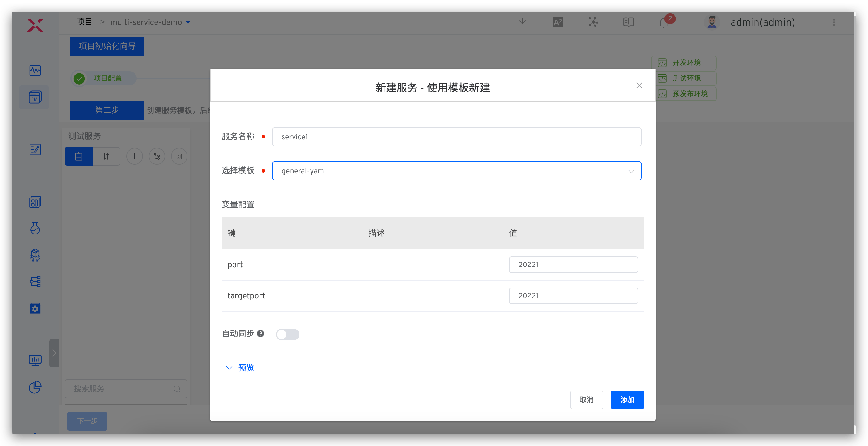Expand the collapsed sidebar arrow handle
This screenshot has height=446, width=868.
point(54,353)
